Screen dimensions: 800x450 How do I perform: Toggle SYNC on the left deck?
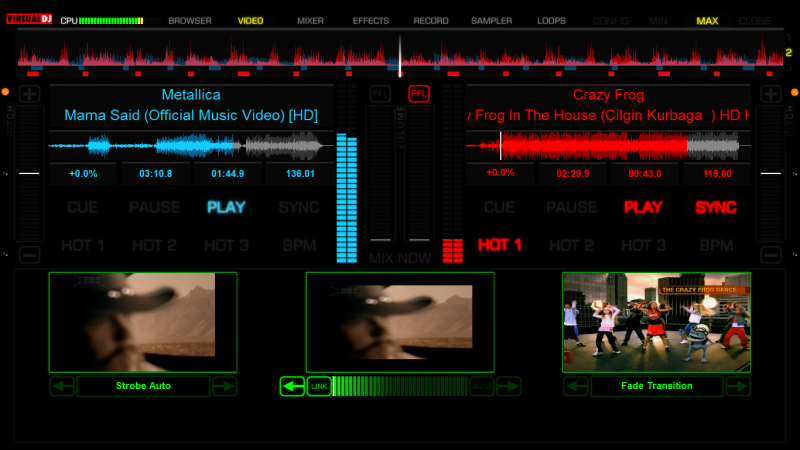pos(299,207)
